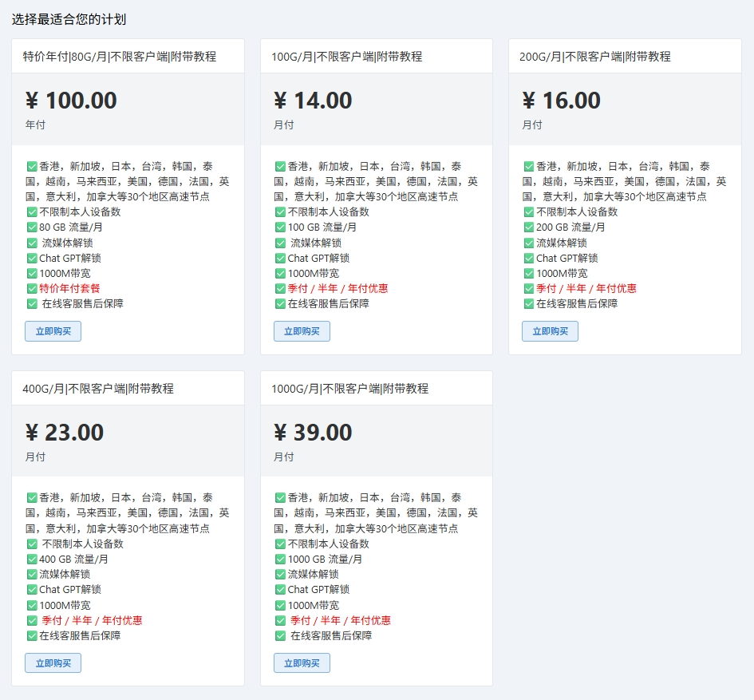Click the green check before 200 GB 流量/月
754x700 pixels.
point(529,227)
